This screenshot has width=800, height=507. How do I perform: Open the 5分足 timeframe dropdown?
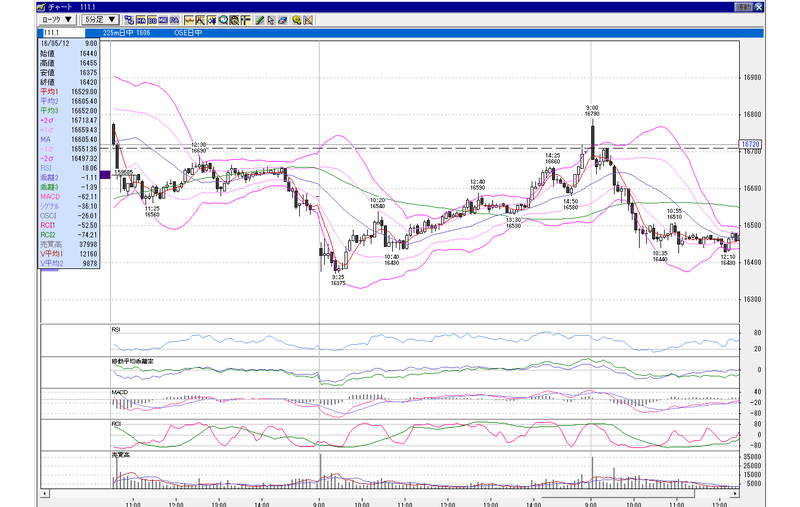[x=101, y=19]
